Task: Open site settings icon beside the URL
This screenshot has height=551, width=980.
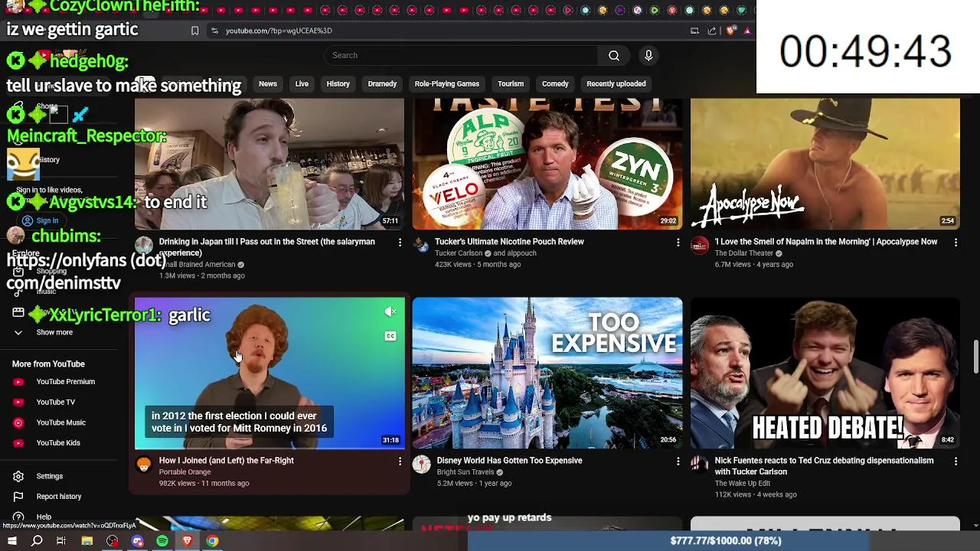Action: (214, 31)
